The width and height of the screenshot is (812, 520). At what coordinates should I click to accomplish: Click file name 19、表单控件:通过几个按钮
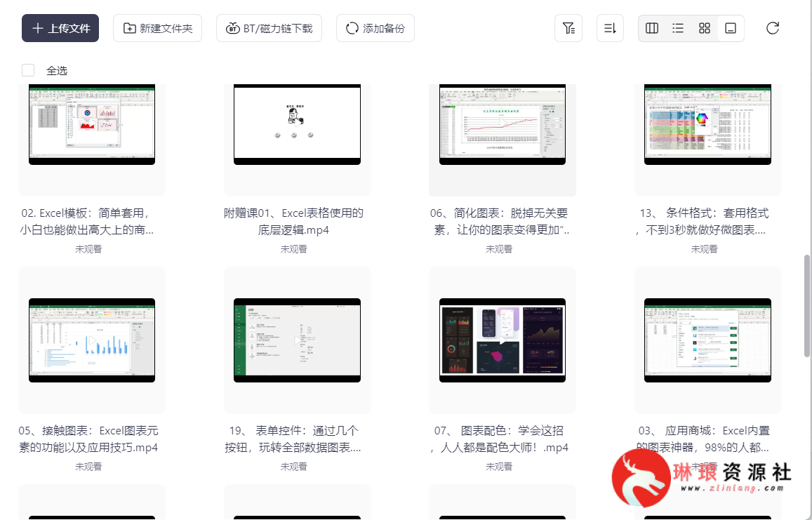[293, 439]
